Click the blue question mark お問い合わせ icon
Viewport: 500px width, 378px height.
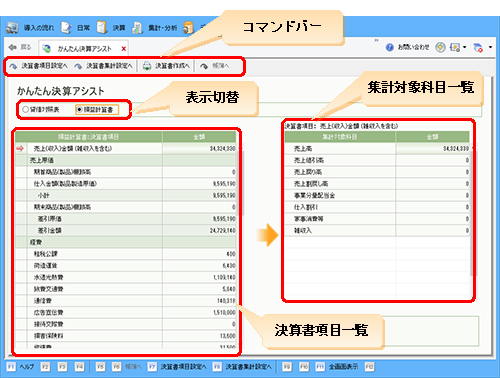390,47
